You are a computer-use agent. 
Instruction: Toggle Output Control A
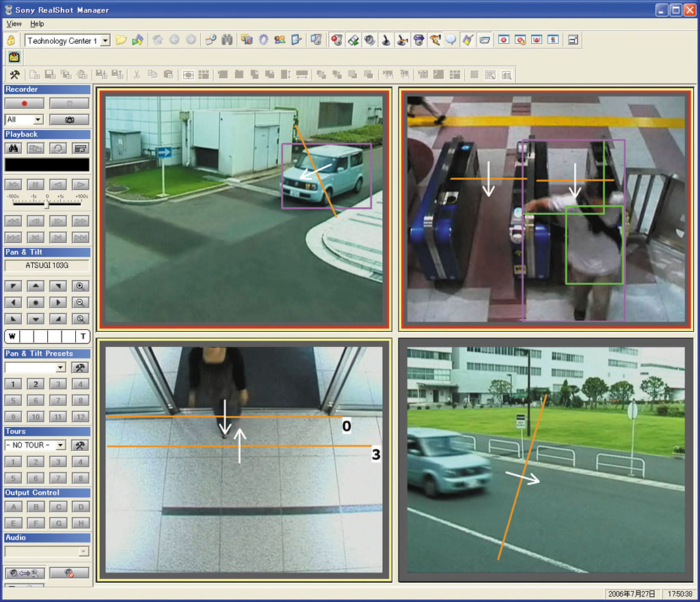tap(14, 507)
